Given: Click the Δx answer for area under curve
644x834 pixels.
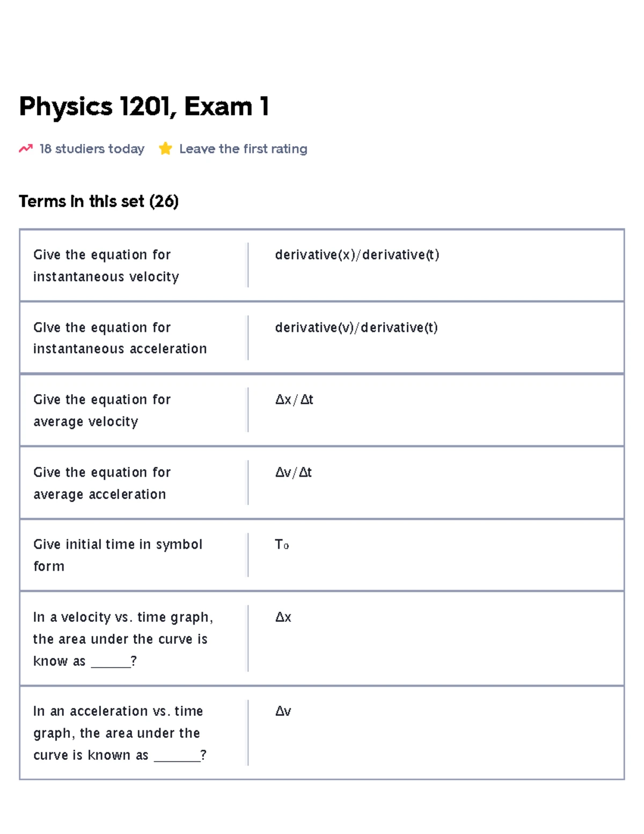Looking at the screenshot, I should (283, 618).
